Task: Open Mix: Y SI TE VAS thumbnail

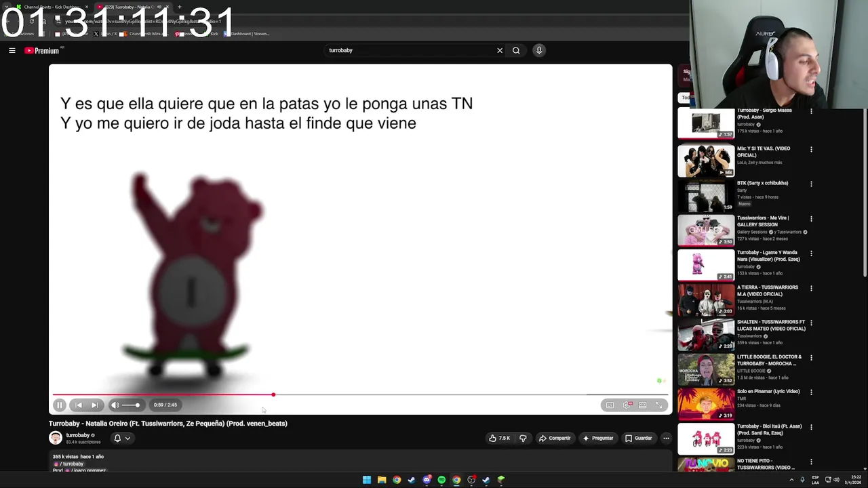Action: (x=706, y=161)
